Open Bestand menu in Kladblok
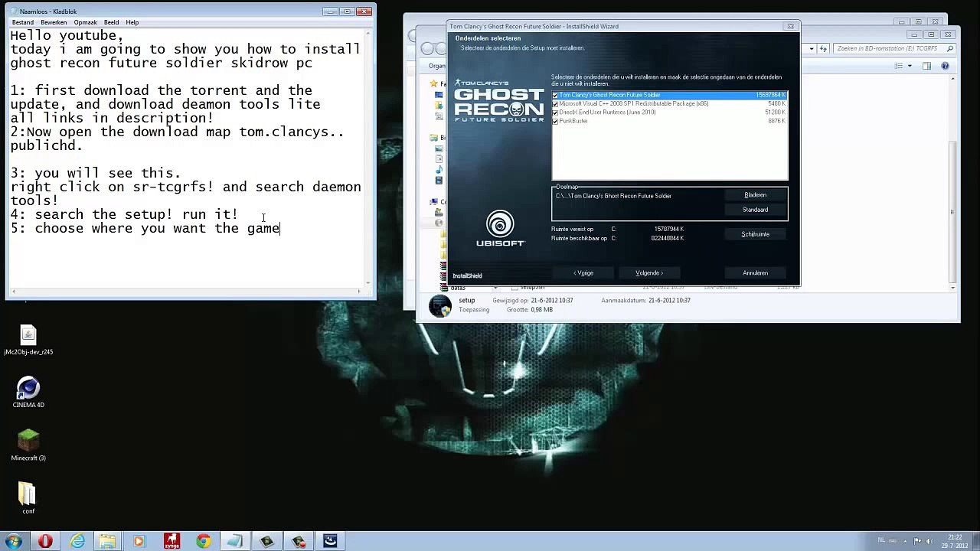 click(x=23, y=22)
